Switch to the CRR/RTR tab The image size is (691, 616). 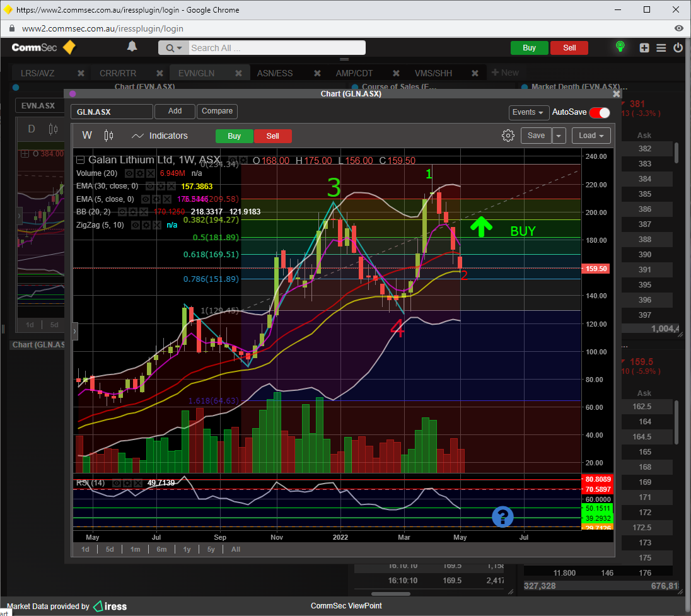click(x=118, y=73)
